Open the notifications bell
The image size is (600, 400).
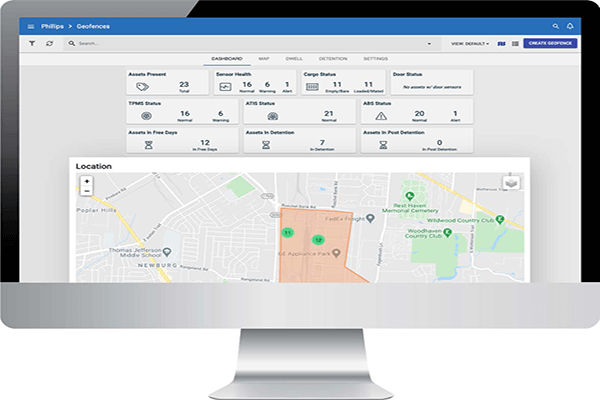(570, 25)
